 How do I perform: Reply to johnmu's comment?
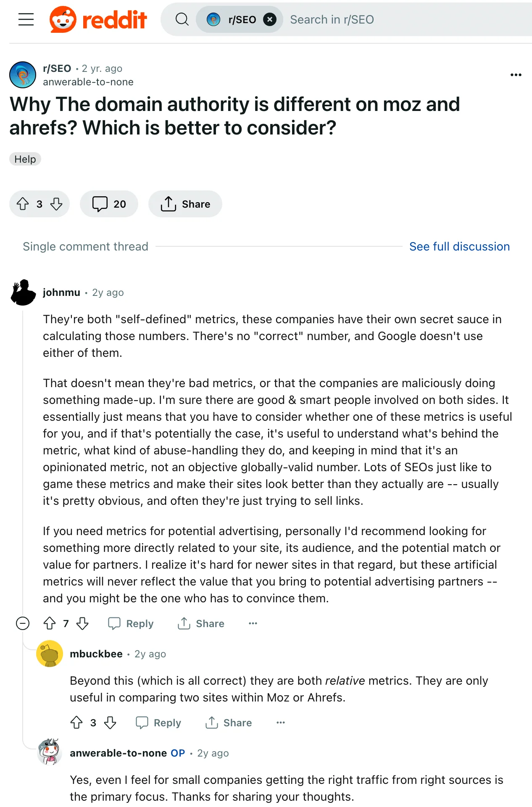click(130, 624)
